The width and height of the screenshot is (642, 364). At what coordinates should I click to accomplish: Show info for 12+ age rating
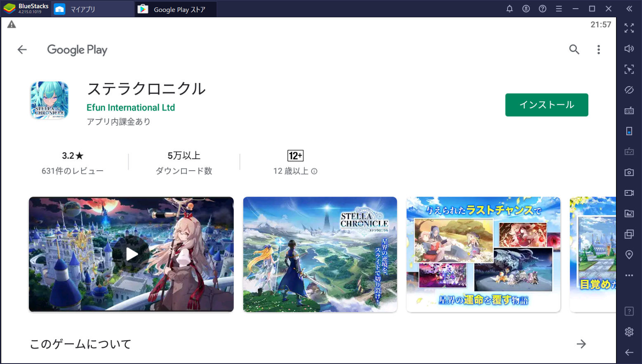(x=314, y=171)
